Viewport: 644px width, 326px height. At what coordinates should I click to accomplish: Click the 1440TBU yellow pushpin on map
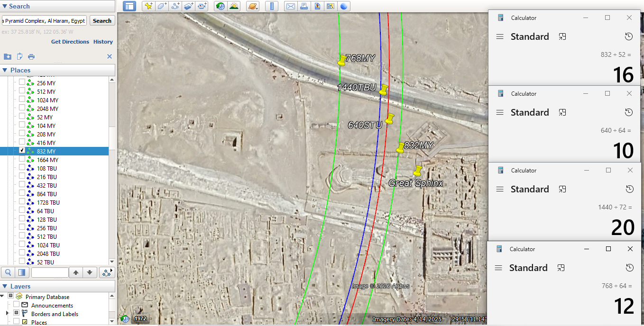pyautogui.click(x=384, y=90)
